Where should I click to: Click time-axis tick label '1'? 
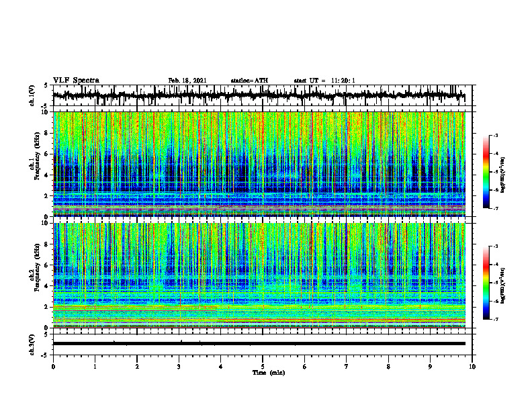pyautogui.click(x=95, y=367)
